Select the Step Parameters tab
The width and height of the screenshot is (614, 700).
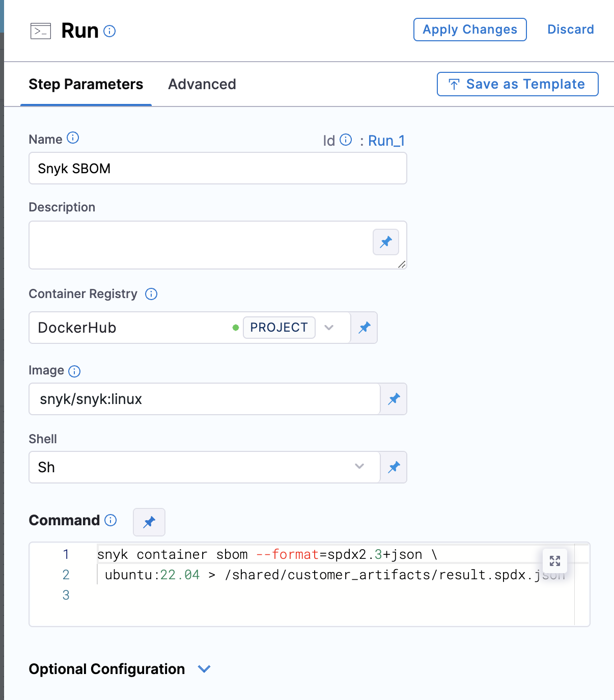coord(86,84)
